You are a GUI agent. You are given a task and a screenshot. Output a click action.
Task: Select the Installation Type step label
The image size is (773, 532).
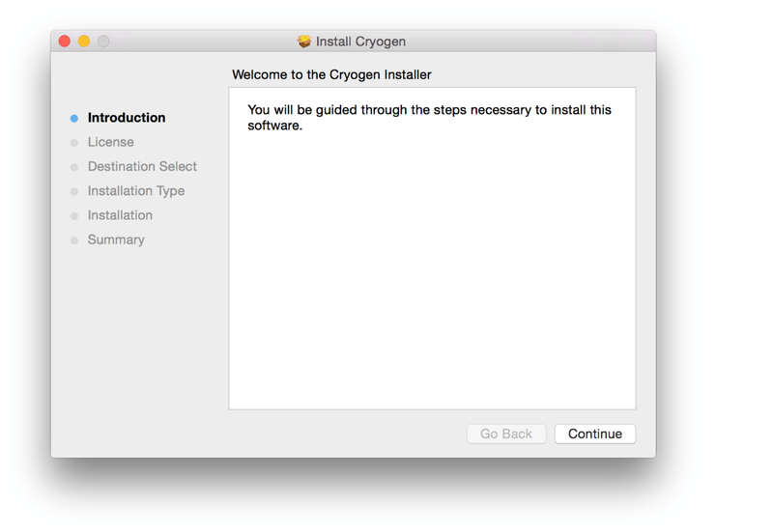136,190
